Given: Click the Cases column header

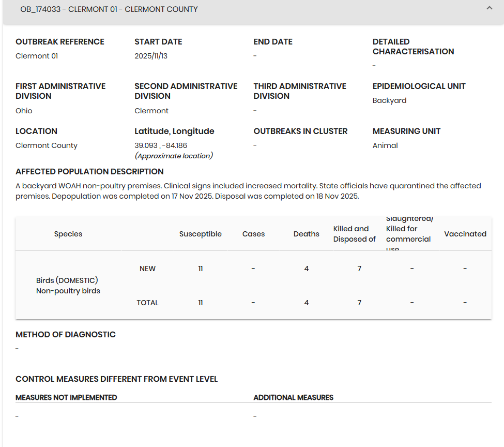Looking at the screenshot, I should coord(253,234).
